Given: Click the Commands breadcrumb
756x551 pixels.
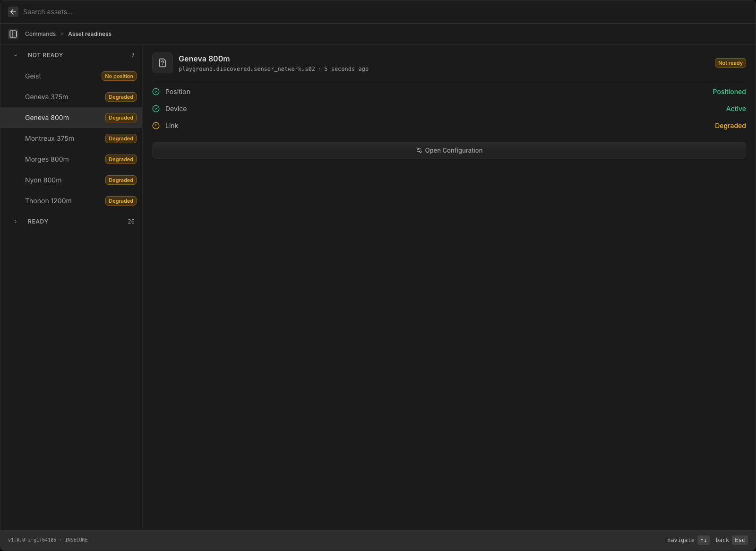Looking at the screenshot, I should click(x=40, y=34).
